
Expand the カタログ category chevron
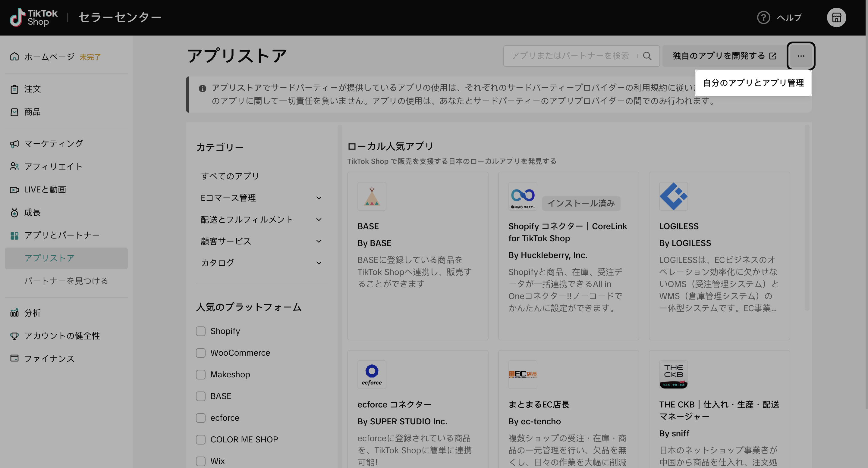pos(319,263)
